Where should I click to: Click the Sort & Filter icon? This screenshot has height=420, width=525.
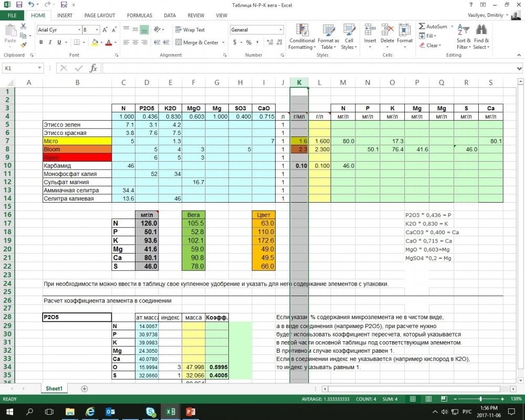pyautogui.click(x=464, y=29)
